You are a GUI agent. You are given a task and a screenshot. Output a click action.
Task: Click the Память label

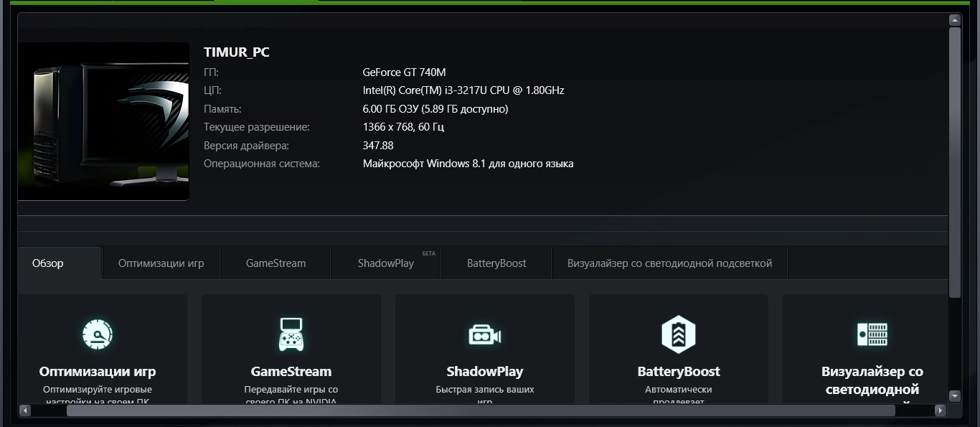tap(222, 109)
